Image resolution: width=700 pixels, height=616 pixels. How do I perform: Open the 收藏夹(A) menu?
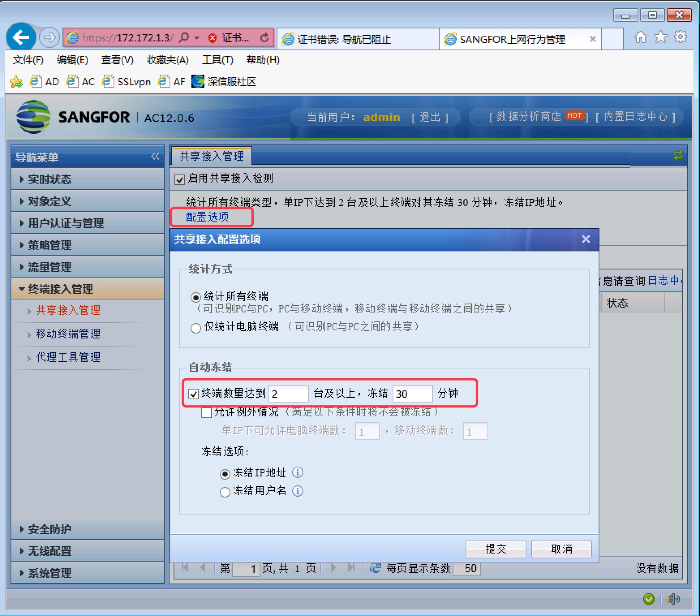point(167,60)
